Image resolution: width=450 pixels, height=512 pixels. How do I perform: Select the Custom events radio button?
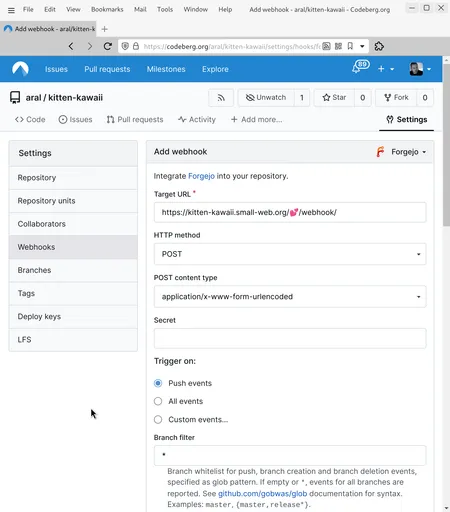click(x=158, y=419)
